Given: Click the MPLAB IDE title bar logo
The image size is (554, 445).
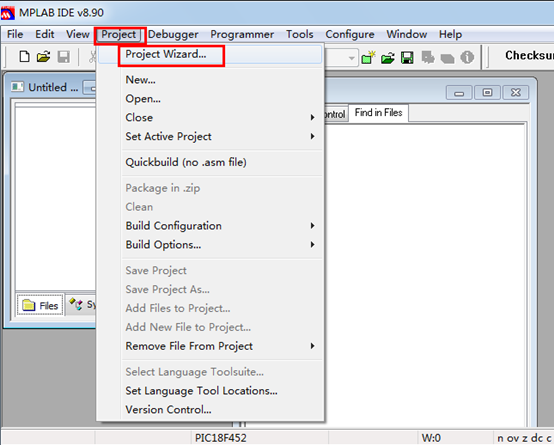Looking at the screenshot, I should pos(8,13).
